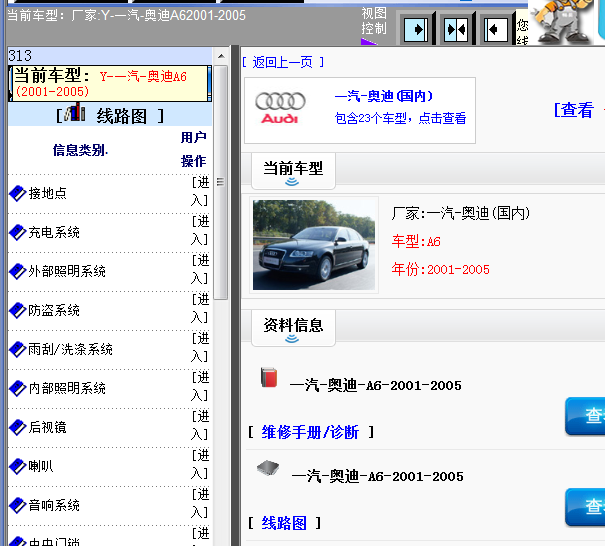Click the blue book icon next to 接地点
Viewport: 605px width, 546px height.
click(x=17, y=193)
